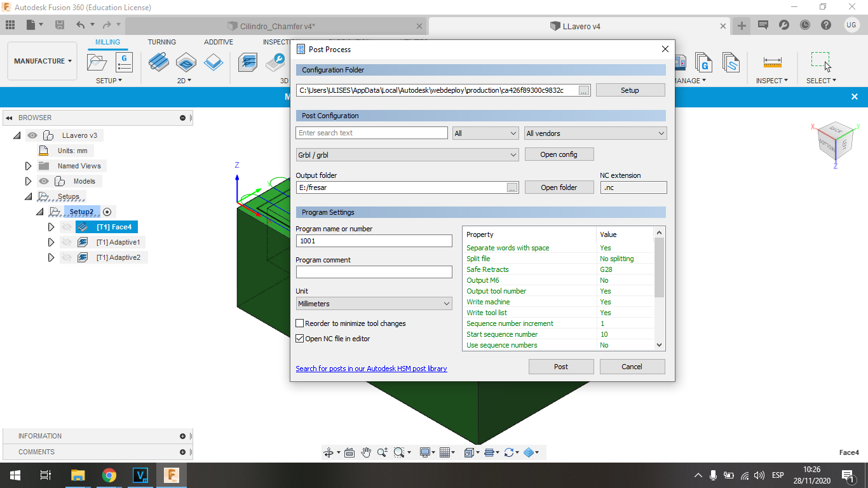Image resolution: width=868 pixels, height=488 pixels.
Task: Redo the last undone action
Action: tap(107, 25)
